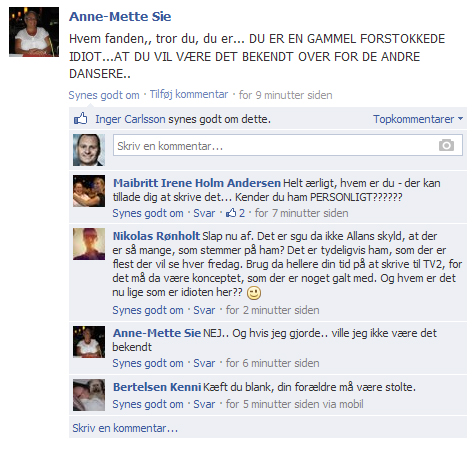
Task: Open Topkommentarer sorting dropdown
Action: [418, 119]
